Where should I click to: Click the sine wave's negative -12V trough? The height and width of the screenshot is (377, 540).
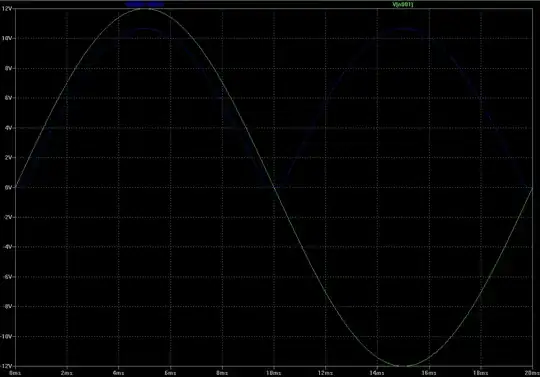pyautogui.click(x=403, y=366)
